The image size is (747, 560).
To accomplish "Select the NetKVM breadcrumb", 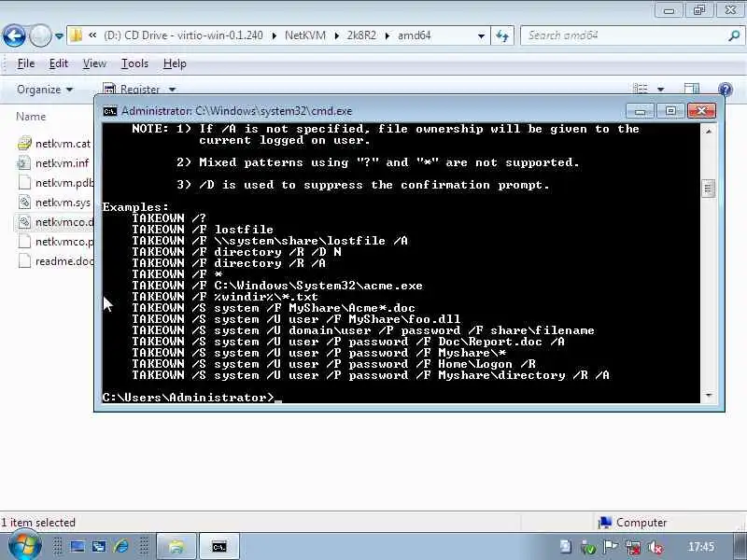I will (x=305, y=35).
